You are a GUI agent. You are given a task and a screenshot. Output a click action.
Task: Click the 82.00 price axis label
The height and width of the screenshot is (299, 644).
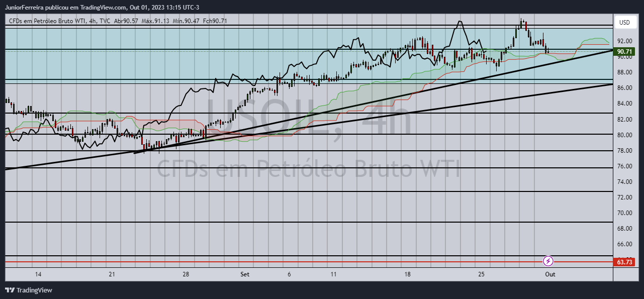pos(625,120)
